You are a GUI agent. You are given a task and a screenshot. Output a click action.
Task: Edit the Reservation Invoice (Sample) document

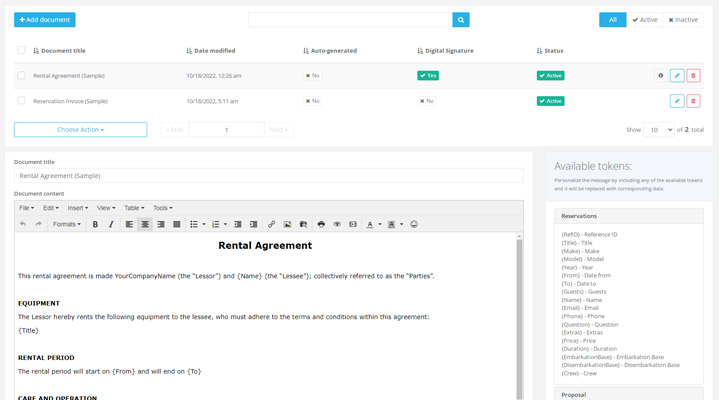pos(677,101)
